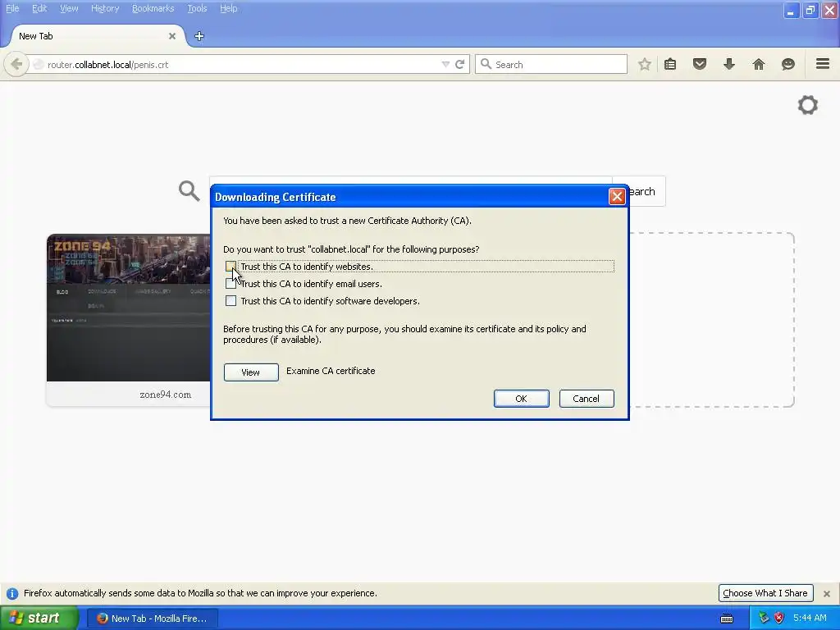The height and width of the screenshot is (630, 840).
Task: Close the New Tab tab
Action: (x=172, y=36)
